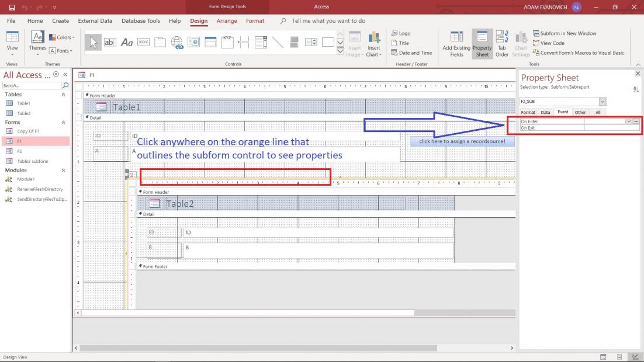This screenshot has width=644, height=362.
Task: Save the database with the floppy icon
Action: click(12, 8)
